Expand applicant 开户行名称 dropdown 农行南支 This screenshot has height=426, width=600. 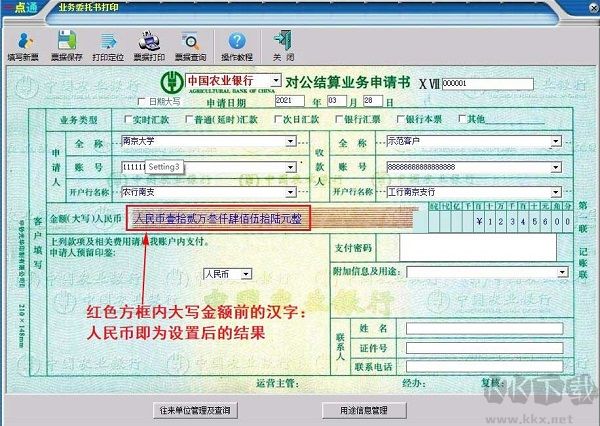click(291, 192)
